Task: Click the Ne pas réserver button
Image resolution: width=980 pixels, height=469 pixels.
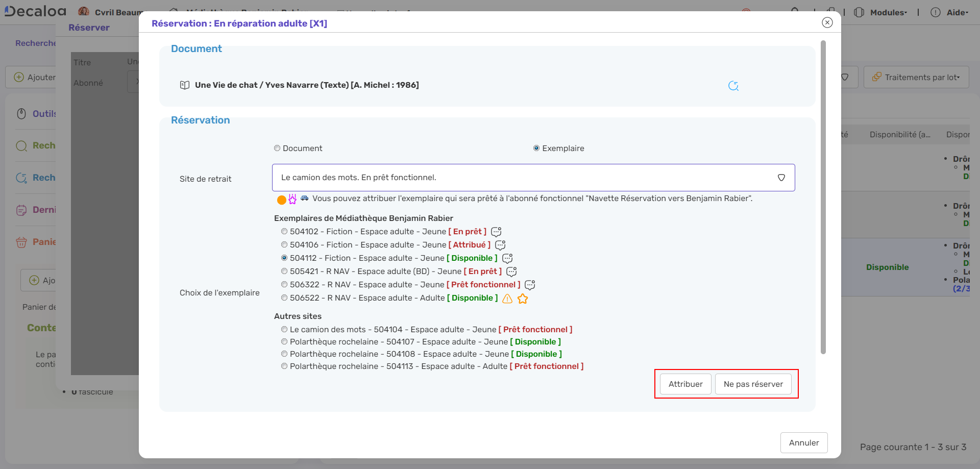Action: (753, 384)
